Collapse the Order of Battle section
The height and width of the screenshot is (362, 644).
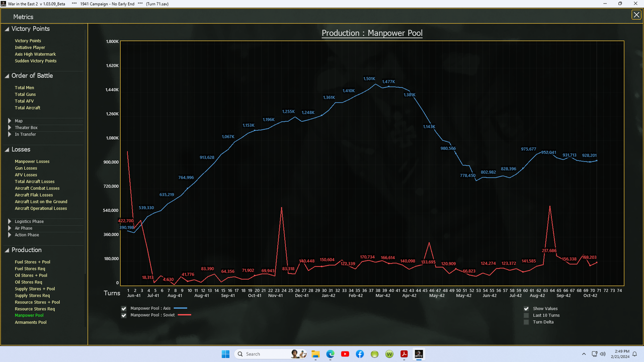click(x=7, y=76)
